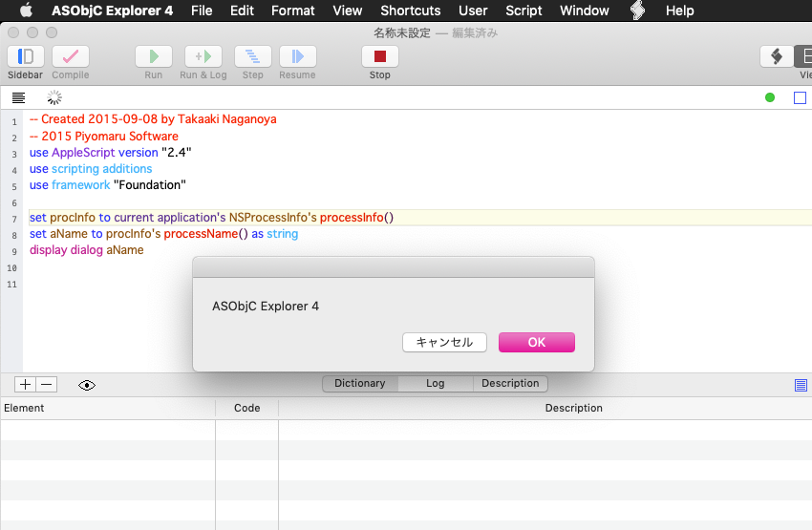Viewport: 812px width, 530px height.
Task: Toggle the eye visibility icon
Action: [87, 385]
